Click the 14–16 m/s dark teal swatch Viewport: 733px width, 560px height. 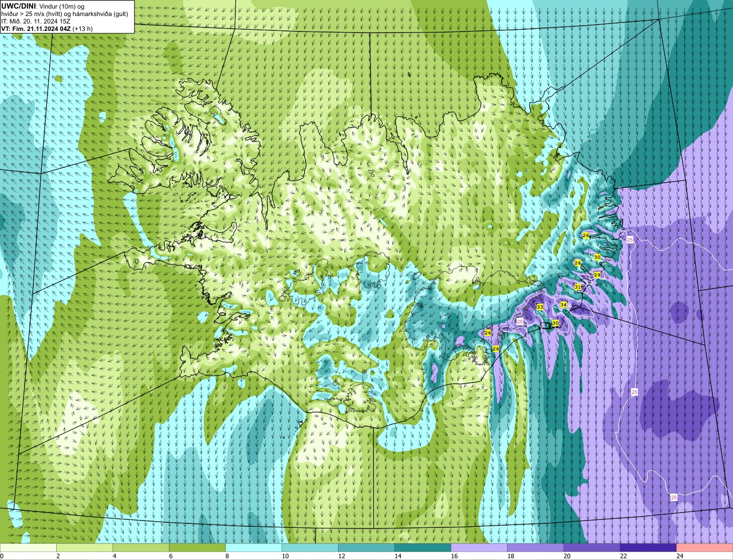[x=423, y=547]
